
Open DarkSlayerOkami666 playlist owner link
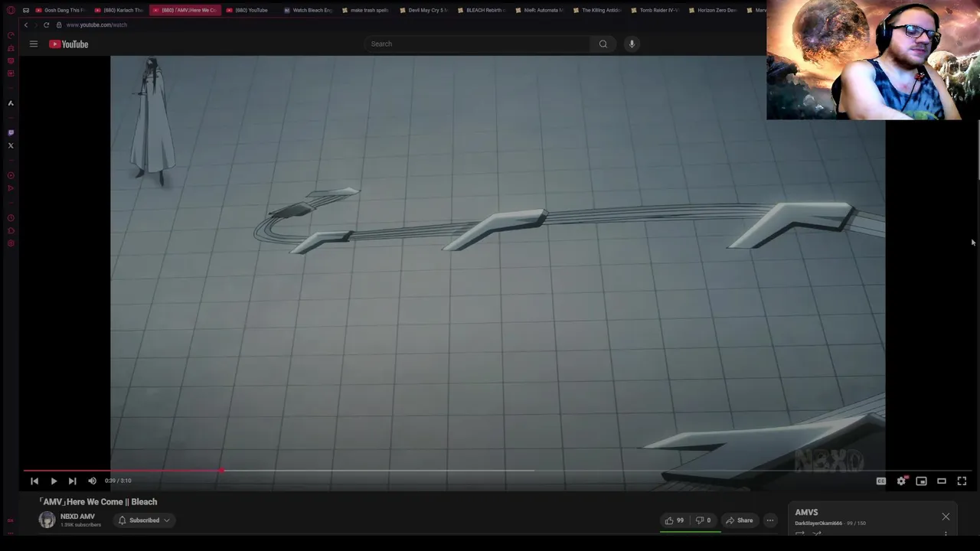818,523
